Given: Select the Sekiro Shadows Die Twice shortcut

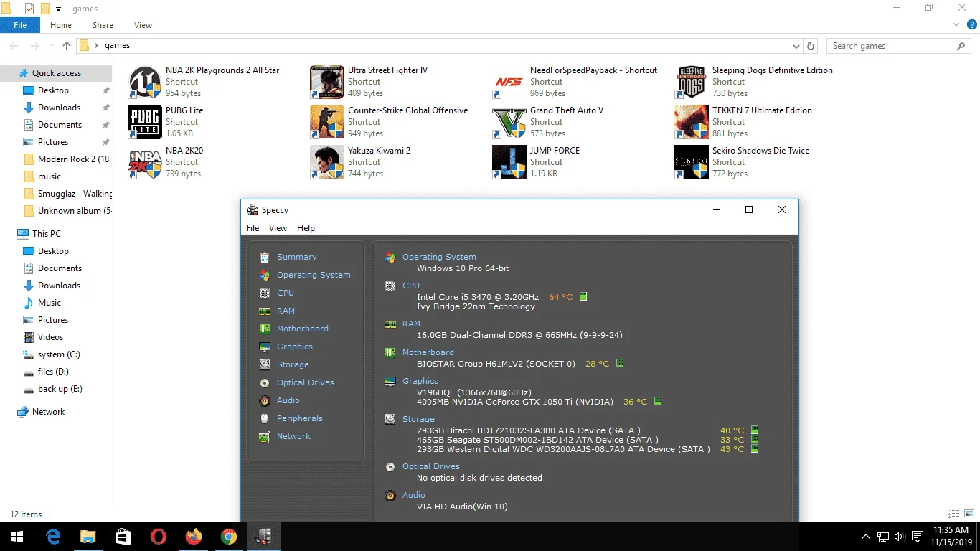Looking at the screenshot, I should point(743,162).
